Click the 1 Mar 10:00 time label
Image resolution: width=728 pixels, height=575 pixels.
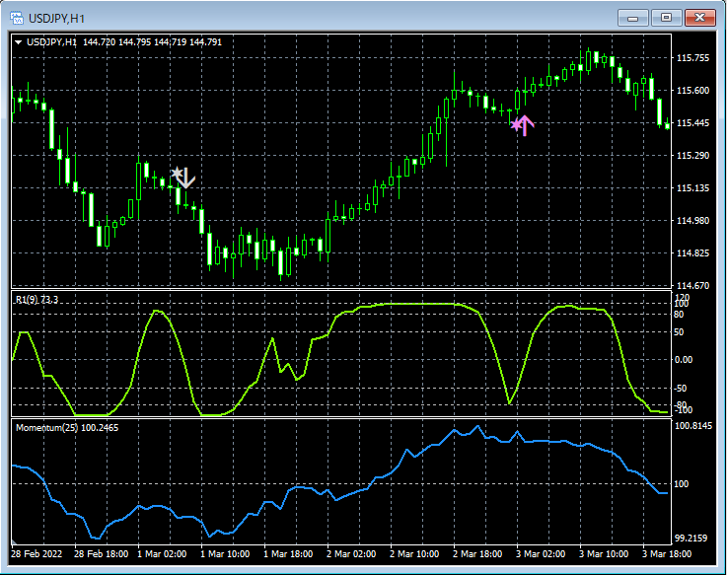click(x=225, y=554)
